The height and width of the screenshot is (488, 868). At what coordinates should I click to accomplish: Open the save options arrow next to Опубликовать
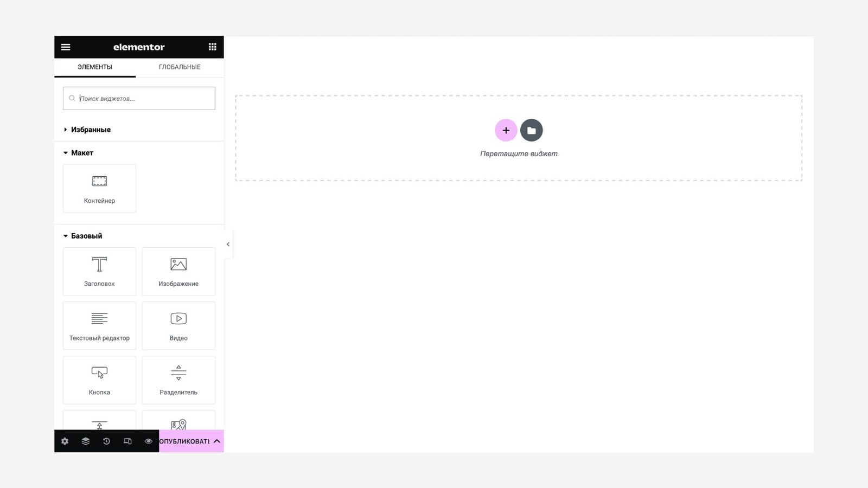tap(217, 441)
